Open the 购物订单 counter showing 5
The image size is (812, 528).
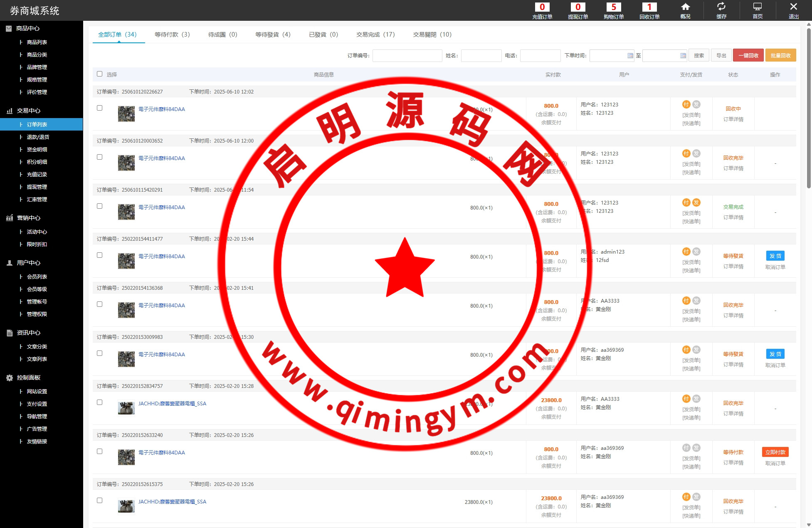coord(613,7)
